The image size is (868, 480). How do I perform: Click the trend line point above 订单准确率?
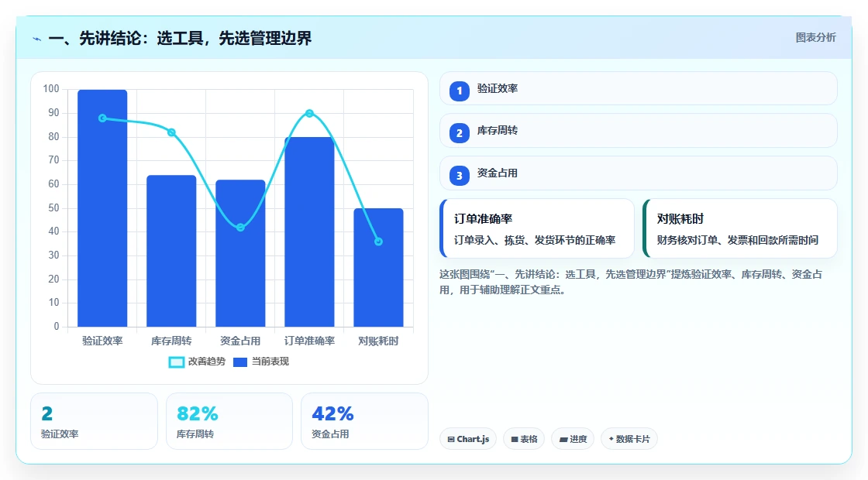[x=309, y=113]
